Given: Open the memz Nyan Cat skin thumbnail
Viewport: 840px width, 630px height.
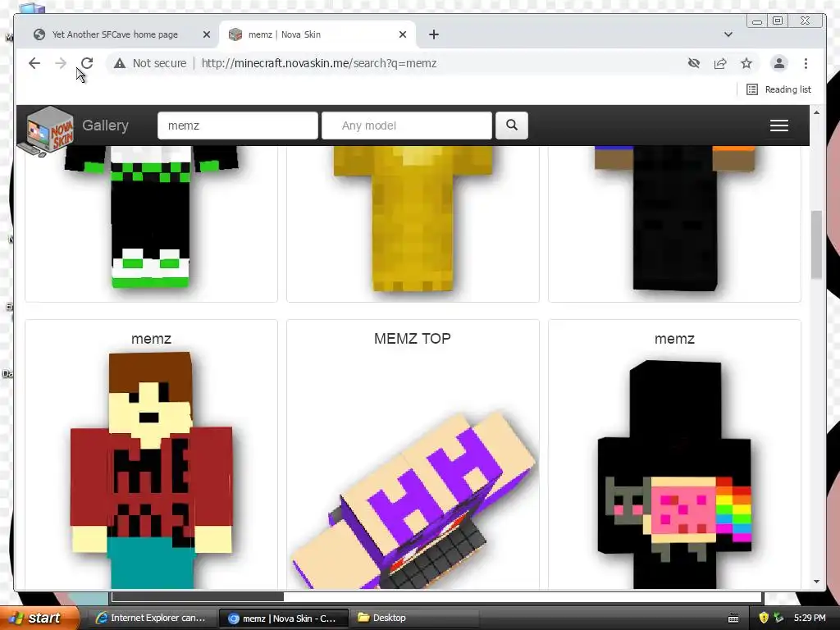Looking at the screenshot, I should pos(674,474).
